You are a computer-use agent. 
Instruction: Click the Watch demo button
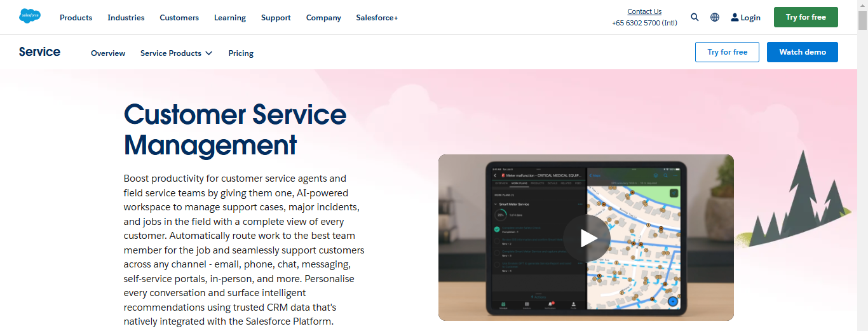[803, 52]
